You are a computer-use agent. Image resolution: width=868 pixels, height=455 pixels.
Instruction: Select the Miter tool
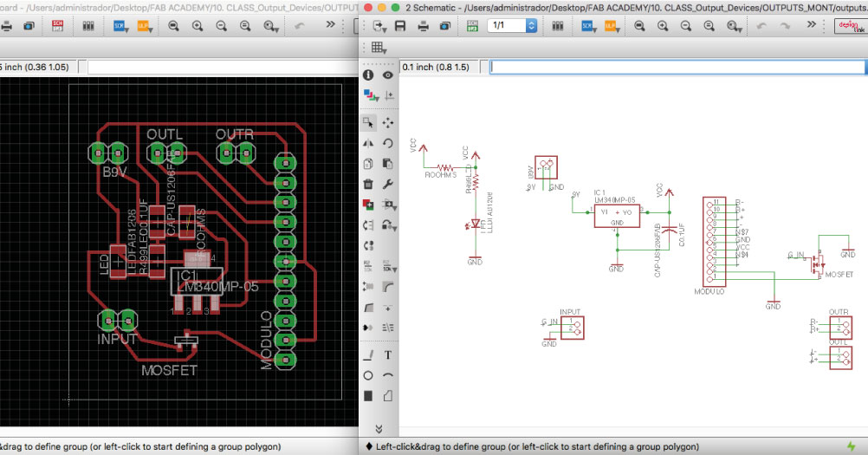pos(388,287)
